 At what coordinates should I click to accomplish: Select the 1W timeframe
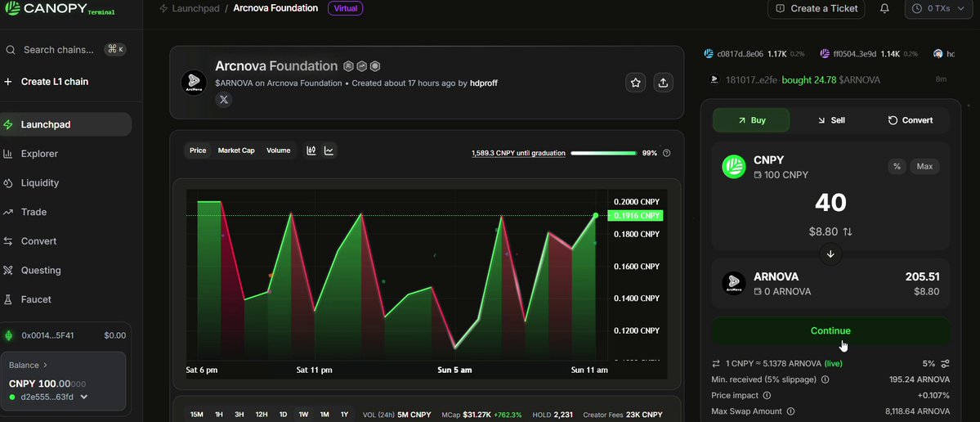coord(304,415)
